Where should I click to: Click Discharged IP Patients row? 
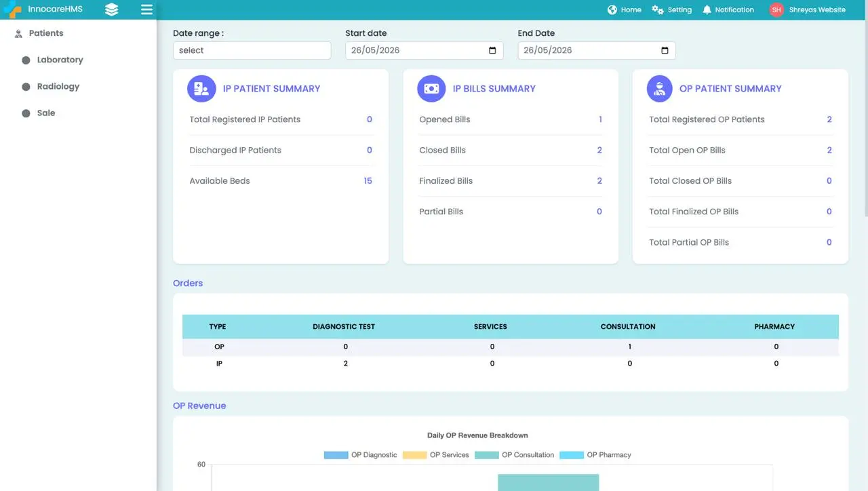tap(281, 150)
